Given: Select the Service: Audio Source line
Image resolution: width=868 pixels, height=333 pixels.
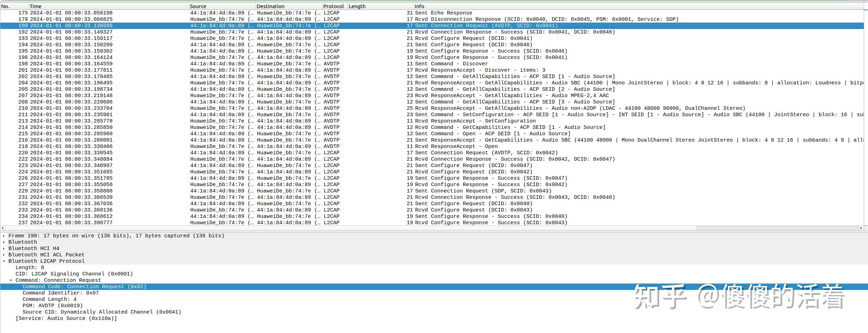Looking at the screenshot, I should point(66,319).
